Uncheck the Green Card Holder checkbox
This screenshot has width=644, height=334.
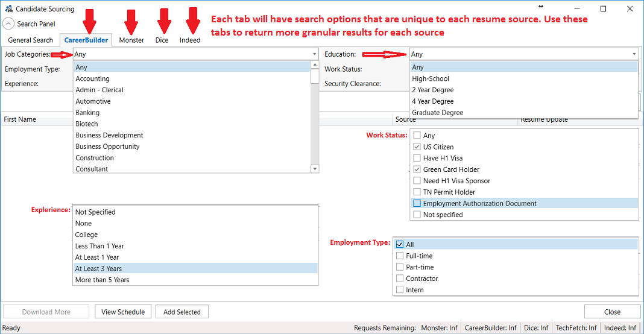417,169
